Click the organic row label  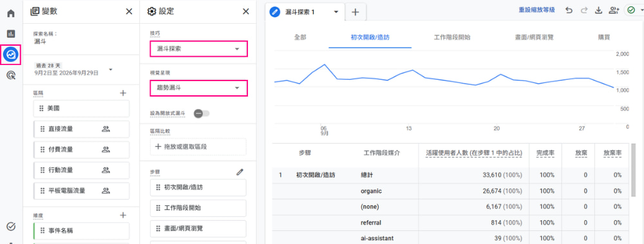[372, 191]
